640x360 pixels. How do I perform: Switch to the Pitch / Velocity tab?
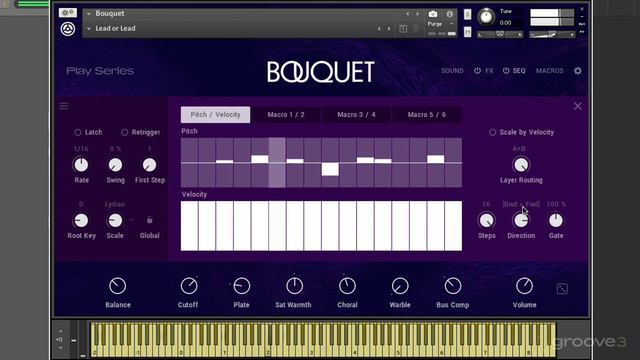(216, 115)
